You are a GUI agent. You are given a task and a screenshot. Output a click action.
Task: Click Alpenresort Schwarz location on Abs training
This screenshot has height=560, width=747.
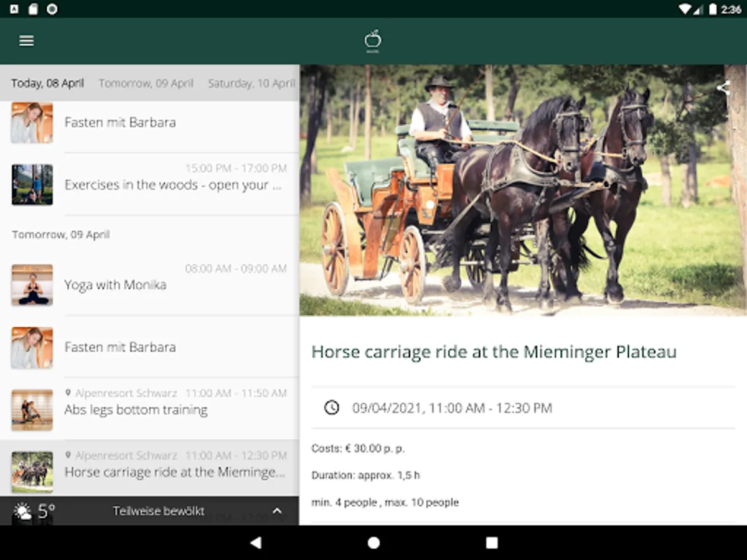[x=121, y=393]
